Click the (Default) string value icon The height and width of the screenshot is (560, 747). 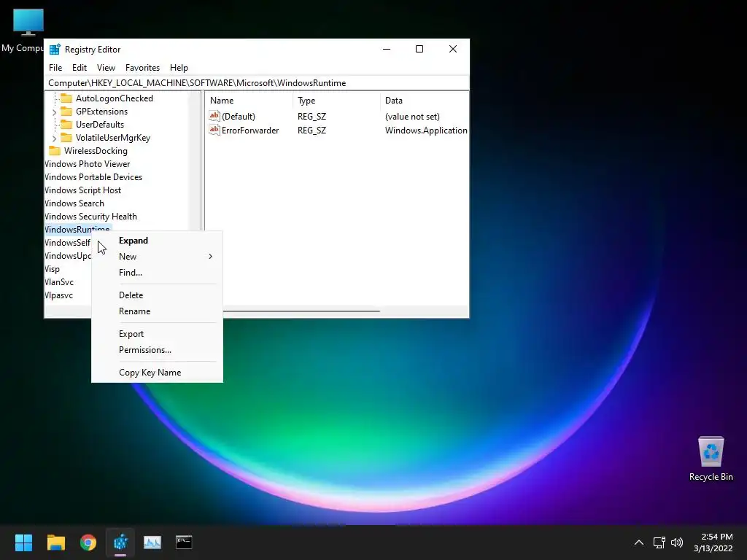coord(214,116)
